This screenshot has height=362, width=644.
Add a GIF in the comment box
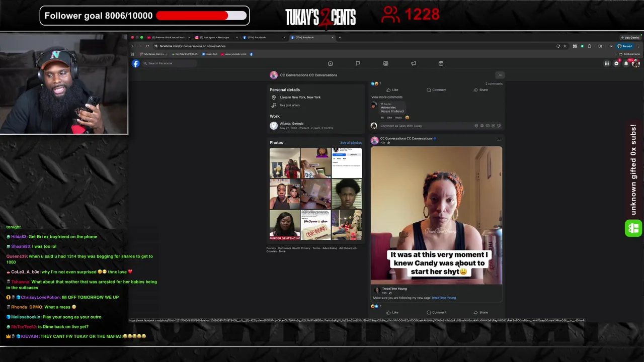click(x=493, y=126)
